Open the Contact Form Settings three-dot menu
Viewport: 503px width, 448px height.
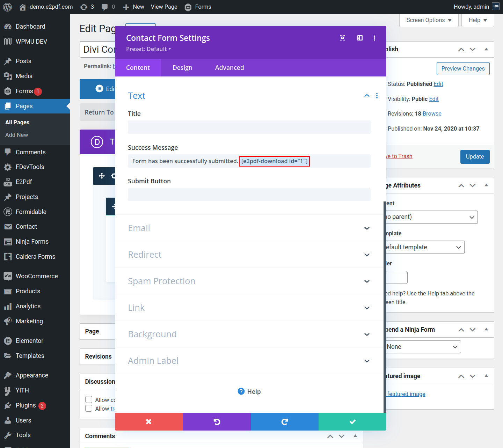pos(374,38)
